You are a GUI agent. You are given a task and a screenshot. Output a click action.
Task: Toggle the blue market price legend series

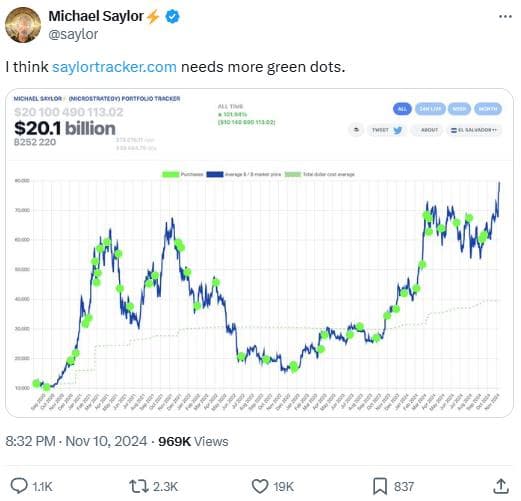[244, 174]
